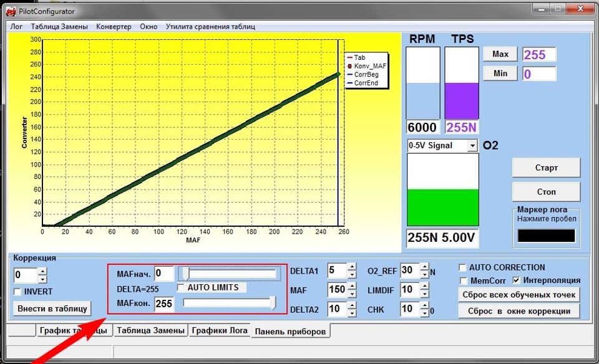Decrease the DELTA2 value
The image size is (599, 364).
tap(352, 313)
